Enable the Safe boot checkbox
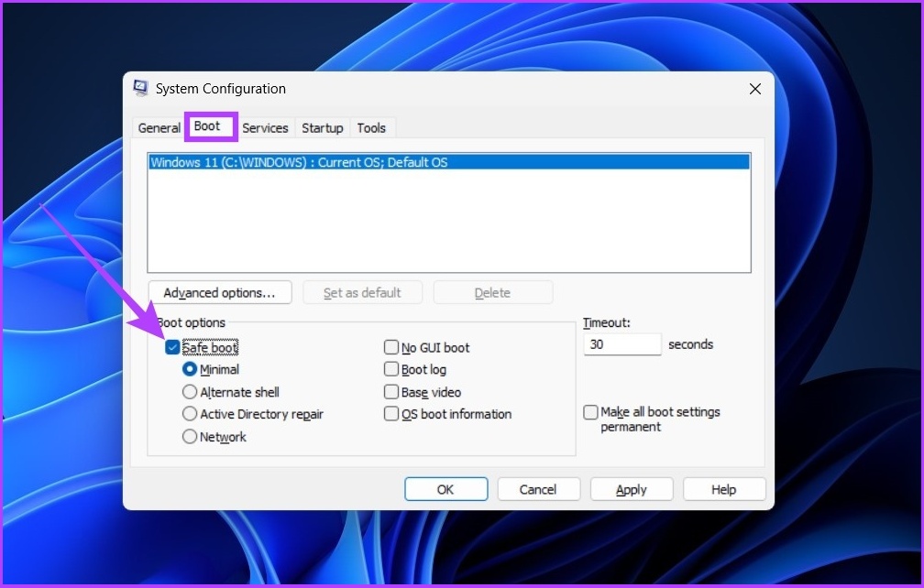Viewport: 924px width, 588px height. click(x=174, y=347)
